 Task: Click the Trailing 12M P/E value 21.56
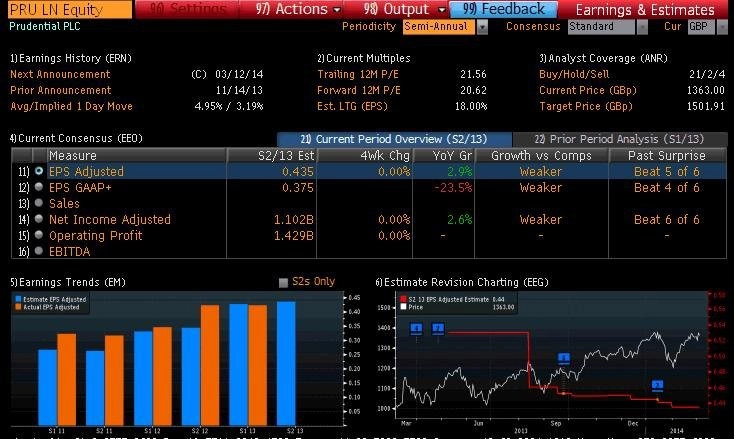(x=473, y=74)
